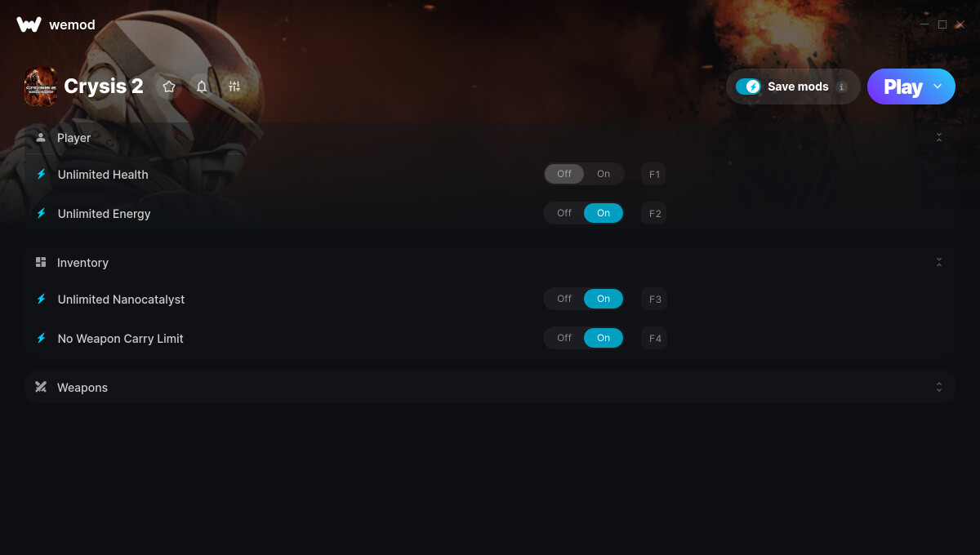Click the Unlimited Health lightning bolt icon
Viewport: 980px width, 555px height.
41,174
